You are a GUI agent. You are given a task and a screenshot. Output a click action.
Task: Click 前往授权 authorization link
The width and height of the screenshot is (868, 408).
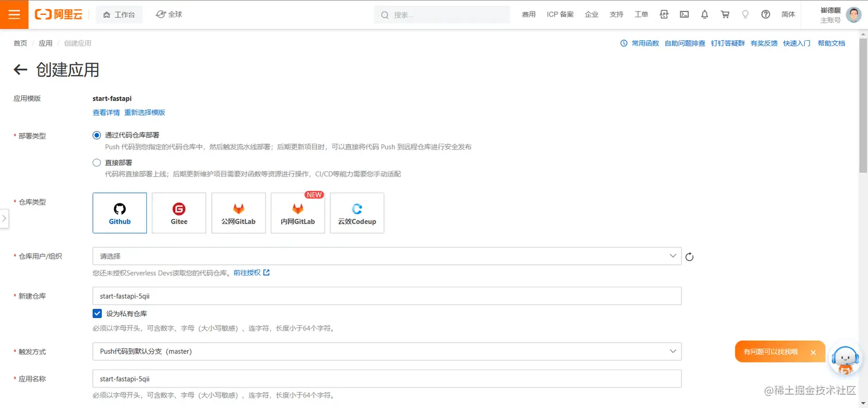(251, 272)
